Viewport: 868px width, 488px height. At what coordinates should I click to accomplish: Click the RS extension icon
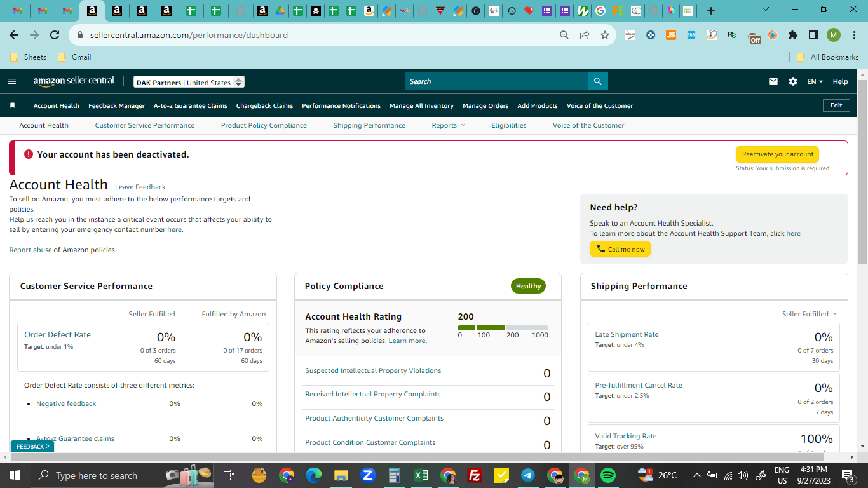click(x=732, y=35)
